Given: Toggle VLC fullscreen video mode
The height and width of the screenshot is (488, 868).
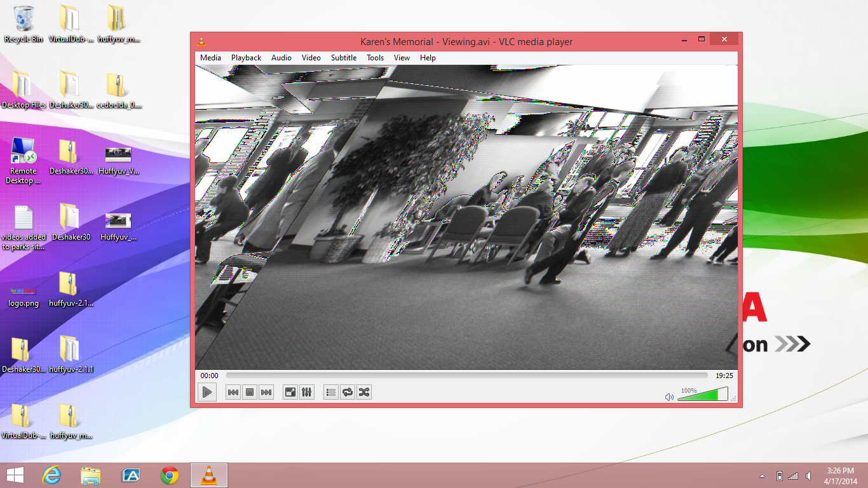Looking at the screenshot, I should 290,392.
